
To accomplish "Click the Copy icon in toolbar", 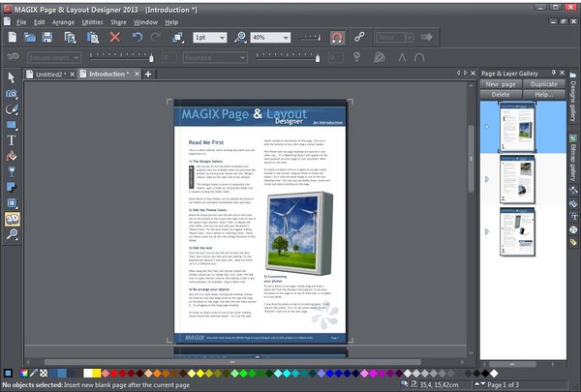I will [x=70, y=38].
